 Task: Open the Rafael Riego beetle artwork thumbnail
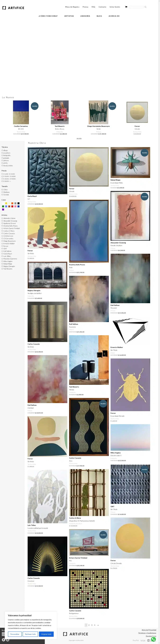[130, 163]
